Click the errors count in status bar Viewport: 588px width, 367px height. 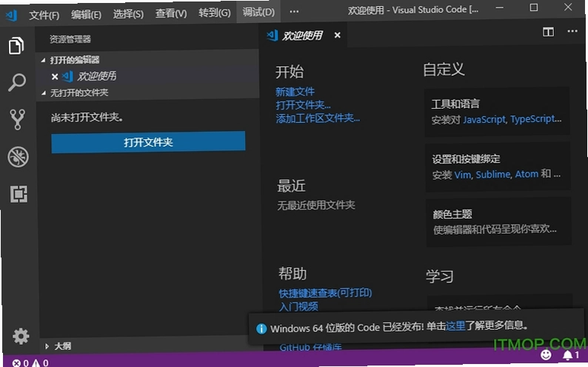click(x=20, y=363)
